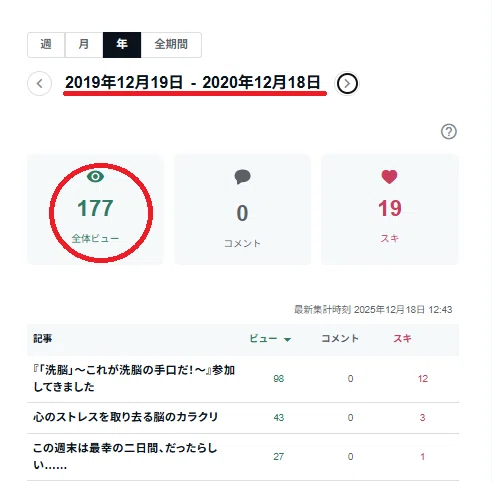Open この週末は最幸の二日間 article

[x=125, y=456]
